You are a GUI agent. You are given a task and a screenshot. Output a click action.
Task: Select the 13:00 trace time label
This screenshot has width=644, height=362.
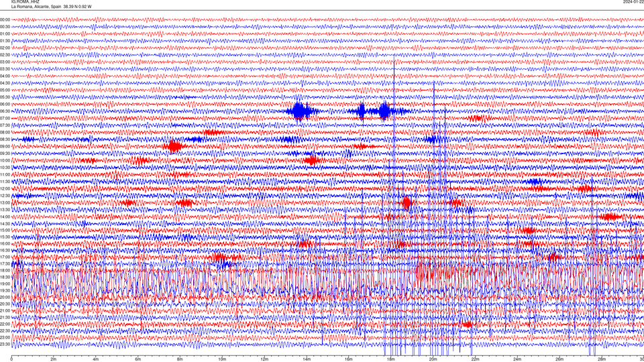(5, 202)
